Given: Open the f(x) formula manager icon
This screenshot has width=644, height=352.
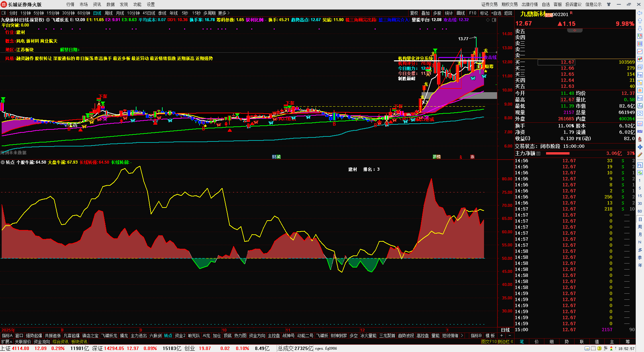Looking at the screenshot, I should click(x=640, y=106).
